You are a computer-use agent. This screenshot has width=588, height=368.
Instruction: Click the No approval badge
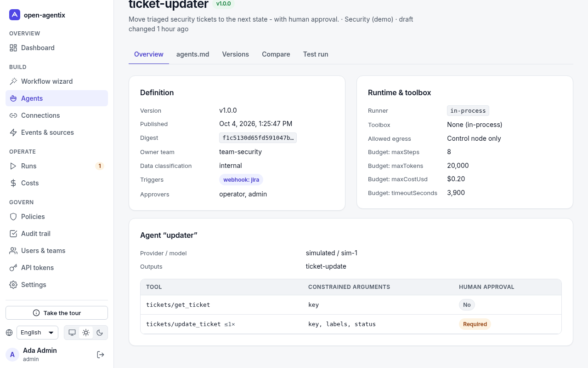[x=467, y=305]
